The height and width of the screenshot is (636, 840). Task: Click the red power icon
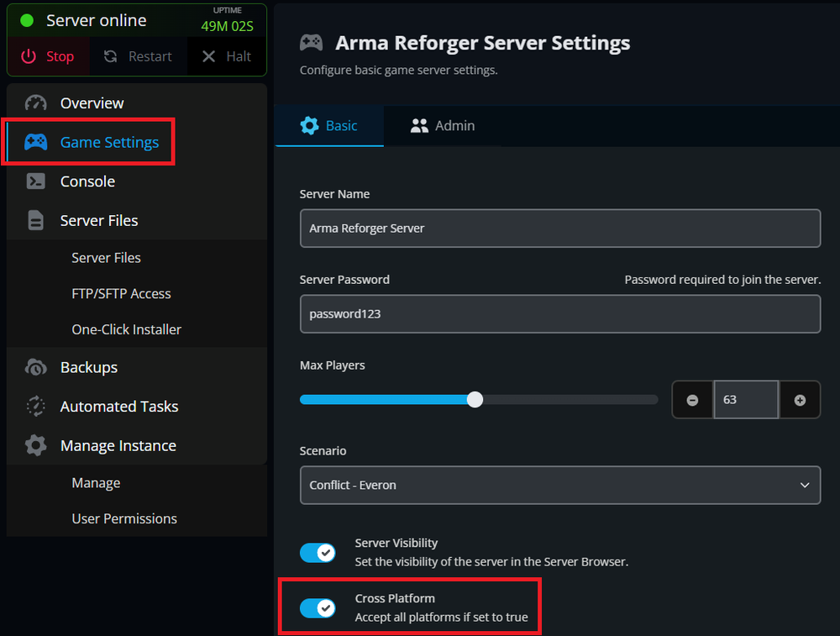pos(29,56)
